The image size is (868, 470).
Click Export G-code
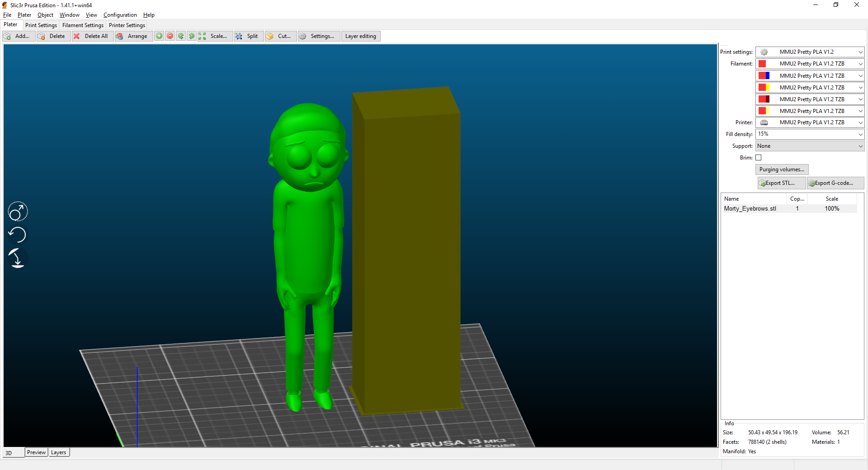834,183
